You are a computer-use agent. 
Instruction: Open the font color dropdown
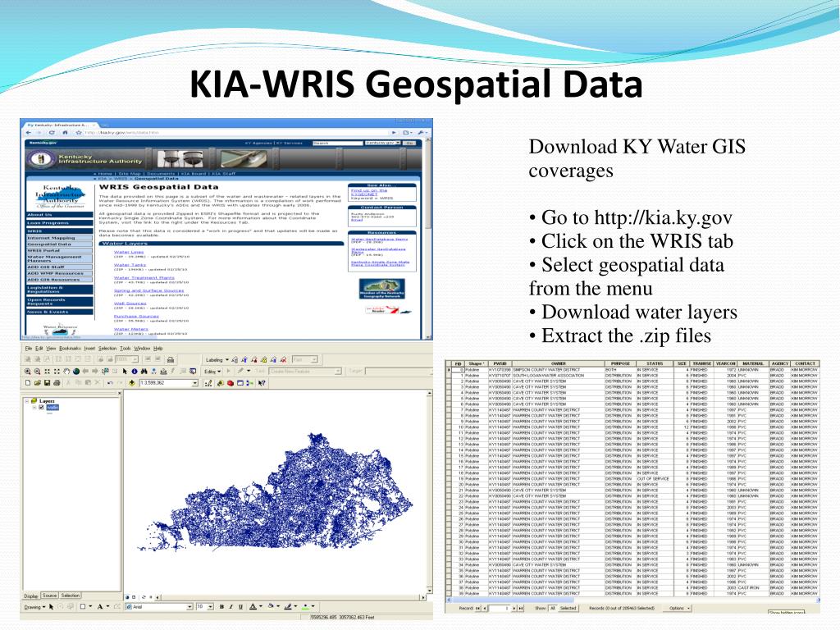pyautogui.click(x=261, y=607)
